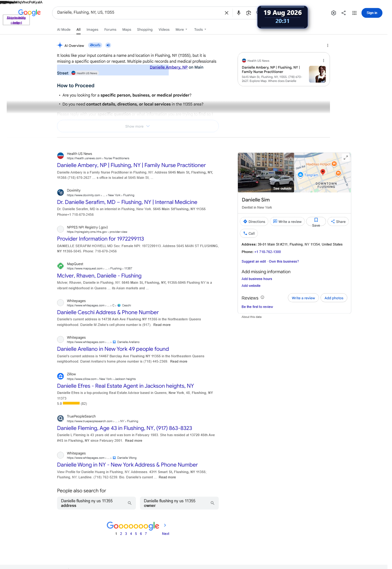
Task: Open AI Overview three-dot options menu
Action: tap(327, 45)
